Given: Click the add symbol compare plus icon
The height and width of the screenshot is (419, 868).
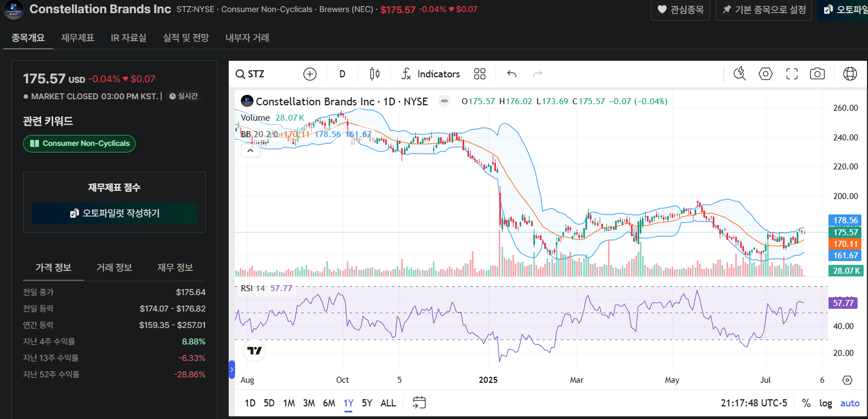Looking at the screenshot, I should (310, 74).
